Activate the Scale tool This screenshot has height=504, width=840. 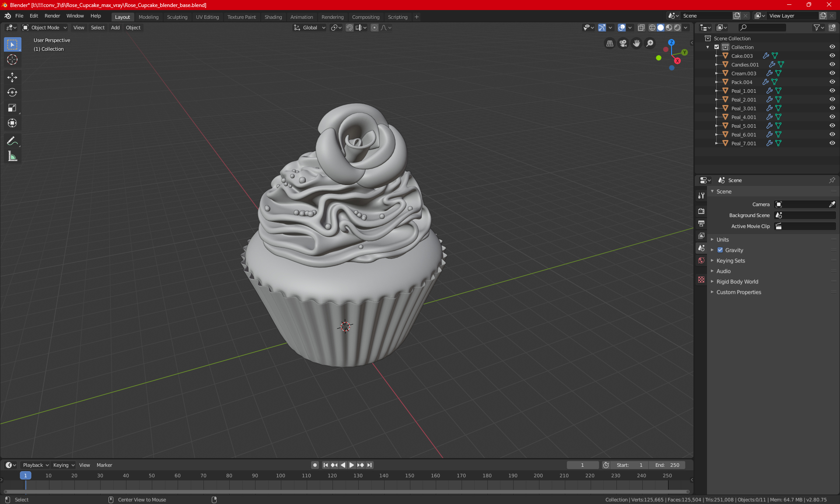point(12,108)
